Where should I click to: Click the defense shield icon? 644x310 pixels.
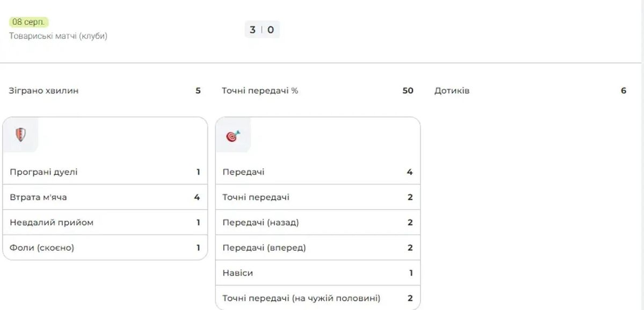[x=20, y=135]
